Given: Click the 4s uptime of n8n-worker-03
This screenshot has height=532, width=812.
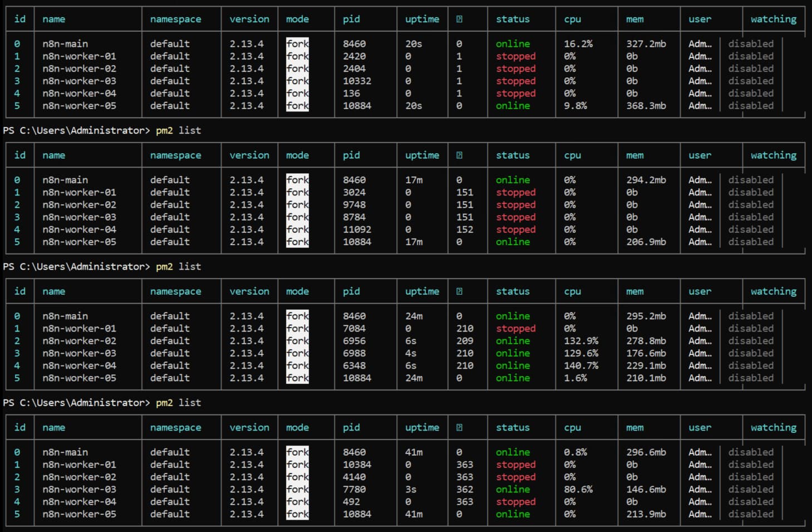Looking at the screenshot, I should coord(411,353).
